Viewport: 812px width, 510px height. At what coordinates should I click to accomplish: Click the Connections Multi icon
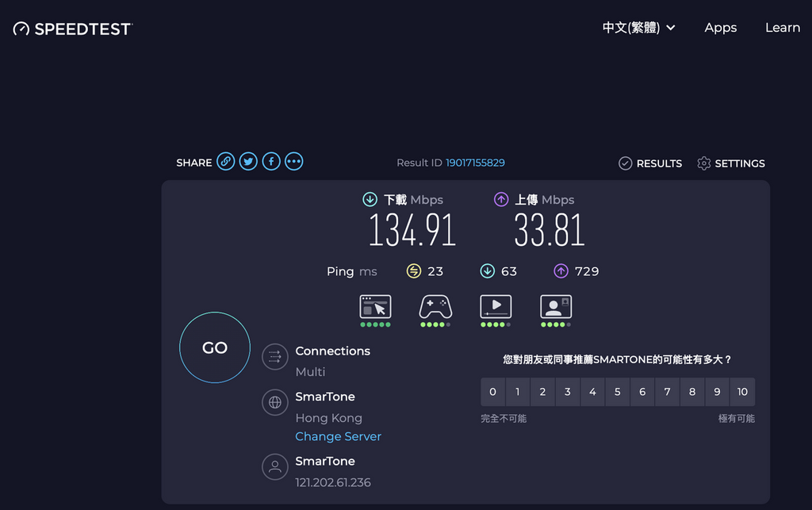point(274,357)
